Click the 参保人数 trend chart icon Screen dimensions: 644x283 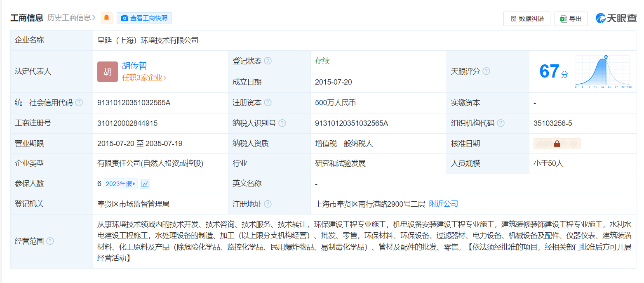[x=145, y=184]
